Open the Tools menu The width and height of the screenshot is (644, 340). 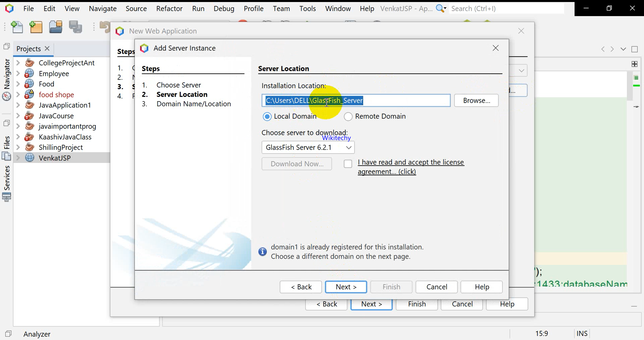pos(307,9)
